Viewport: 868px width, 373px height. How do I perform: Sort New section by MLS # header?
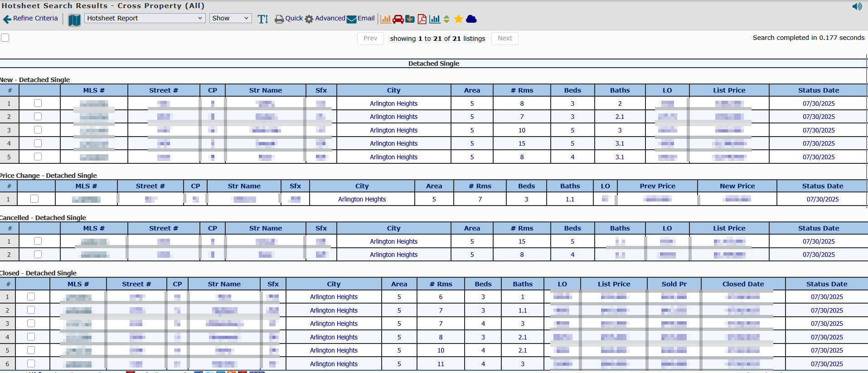pyautogui.click(x=94, y=90)
